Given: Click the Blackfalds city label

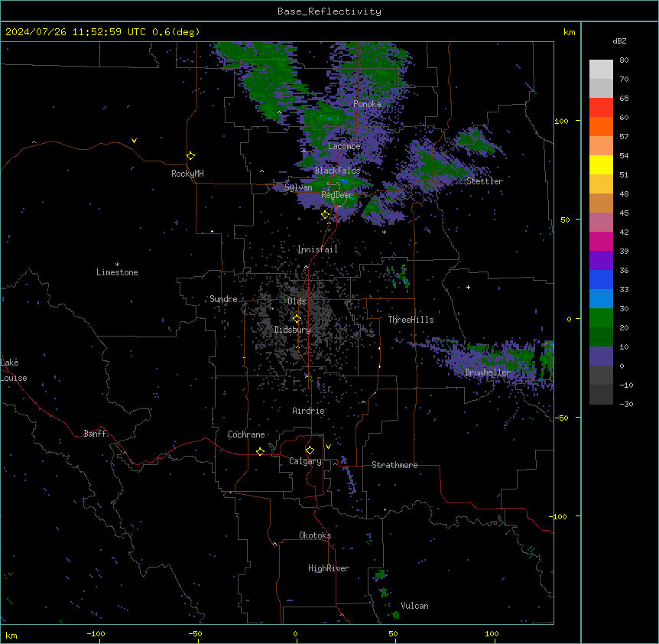Looking at the screenshot, I should coord(337,171).
